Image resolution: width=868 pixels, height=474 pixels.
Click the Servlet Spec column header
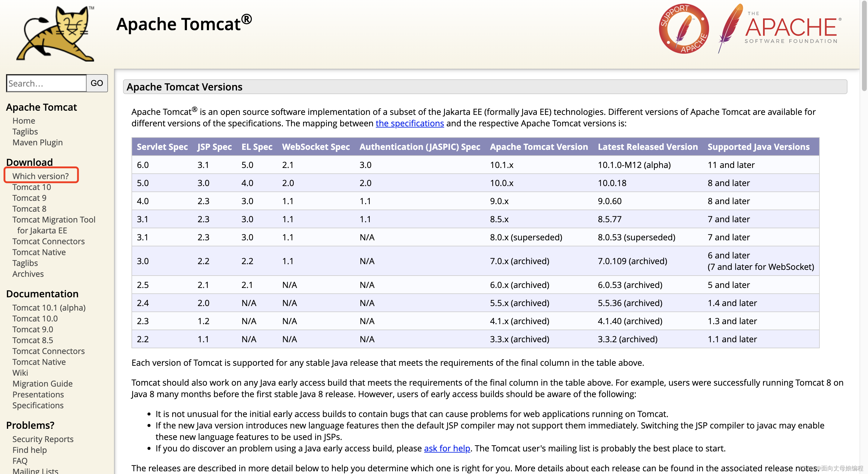pos(162,147)
